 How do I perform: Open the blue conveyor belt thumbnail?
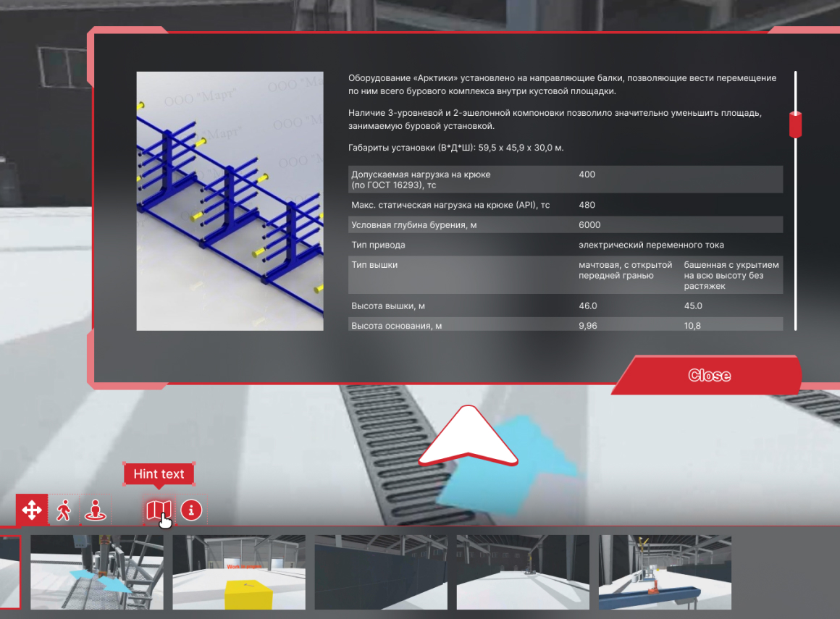coord(665,573)
